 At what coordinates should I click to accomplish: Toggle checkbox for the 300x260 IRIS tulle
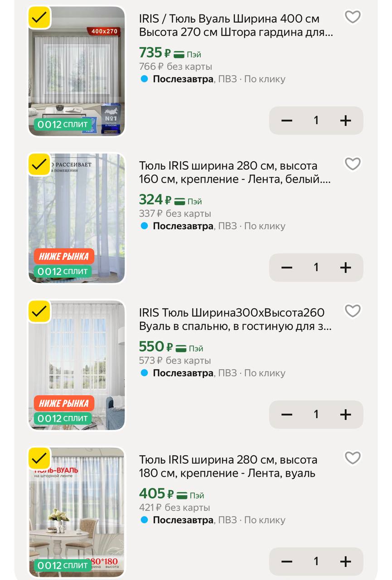(x=39, y=311)
